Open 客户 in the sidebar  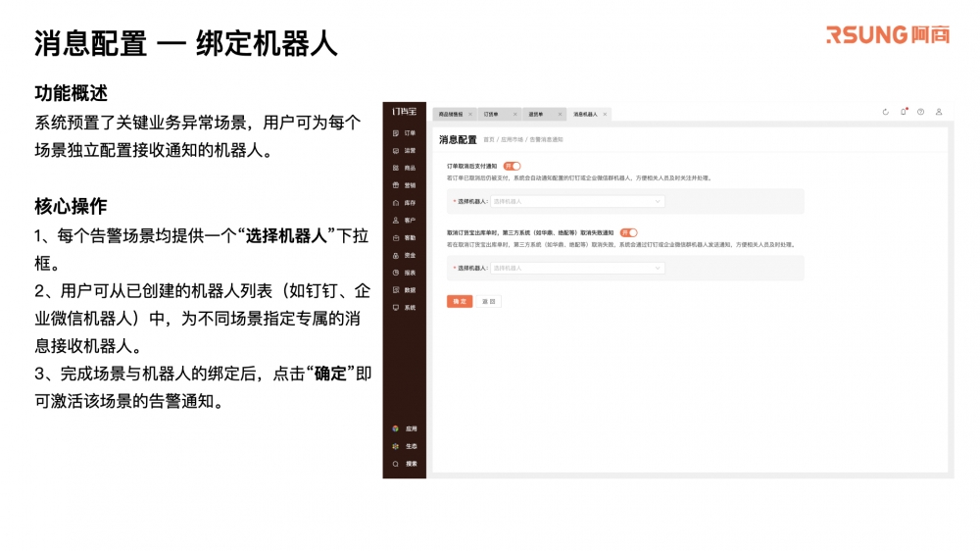click(404, 221)
